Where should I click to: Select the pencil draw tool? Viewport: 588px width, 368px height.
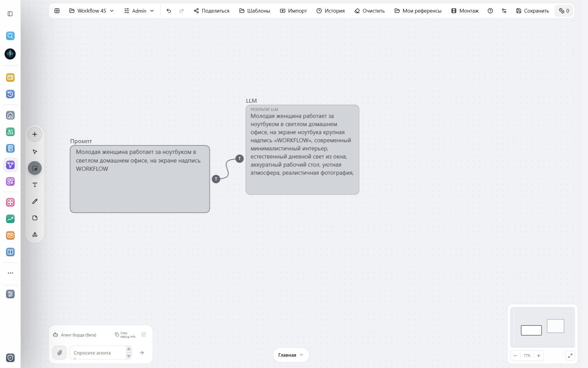(x=35, y=201)
